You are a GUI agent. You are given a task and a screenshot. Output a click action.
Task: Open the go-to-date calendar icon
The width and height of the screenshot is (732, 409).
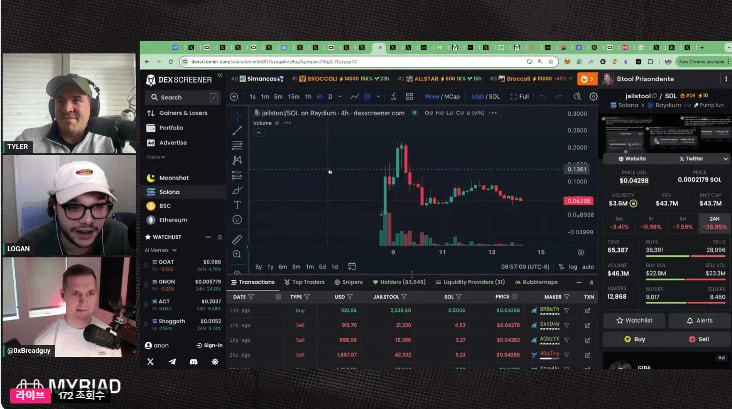coord(352,267)
